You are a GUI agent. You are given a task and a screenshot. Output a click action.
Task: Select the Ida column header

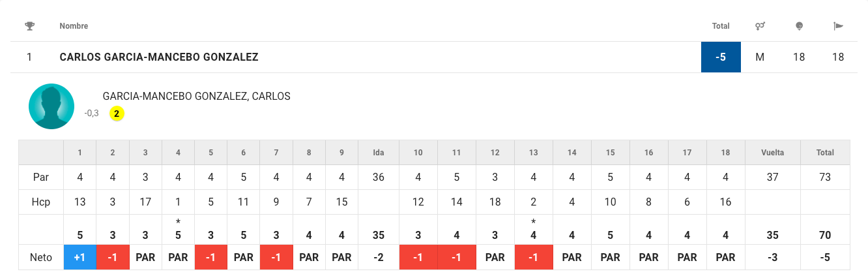coord(378,153)
